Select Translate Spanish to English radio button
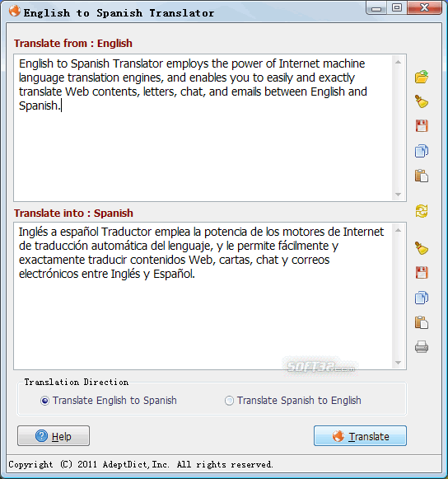The height and width of the screenshot is (479, 448). click(229, 401)
